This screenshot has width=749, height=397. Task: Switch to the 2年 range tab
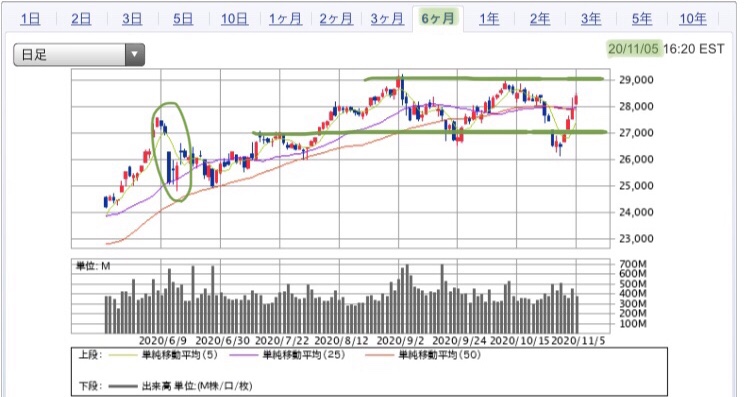click(540, 19)
